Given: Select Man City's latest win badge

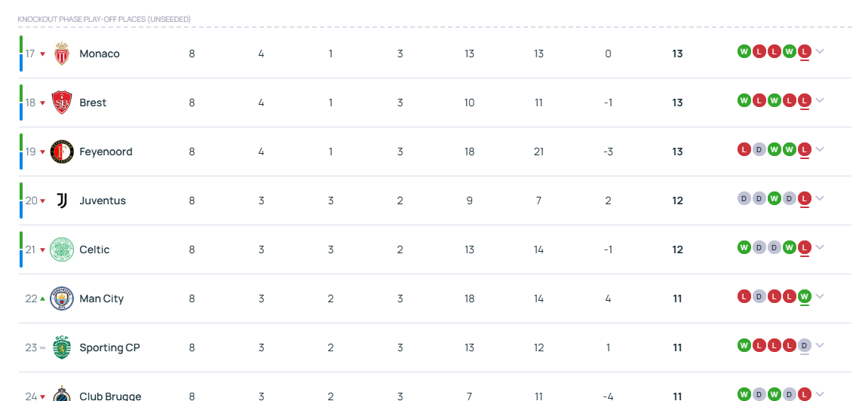Looking at the screenshot, I should (805, 296).
